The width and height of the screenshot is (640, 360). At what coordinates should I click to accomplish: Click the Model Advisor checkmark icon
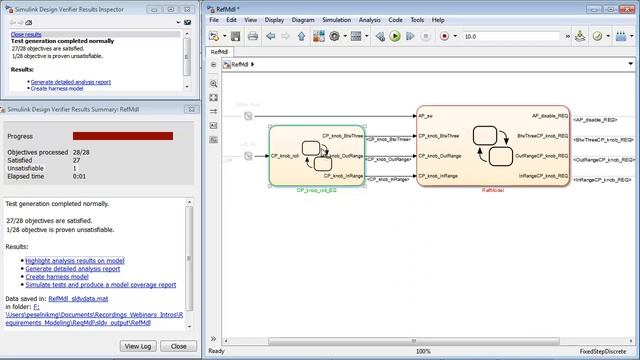pyautogui.click(x=597, y=36)
